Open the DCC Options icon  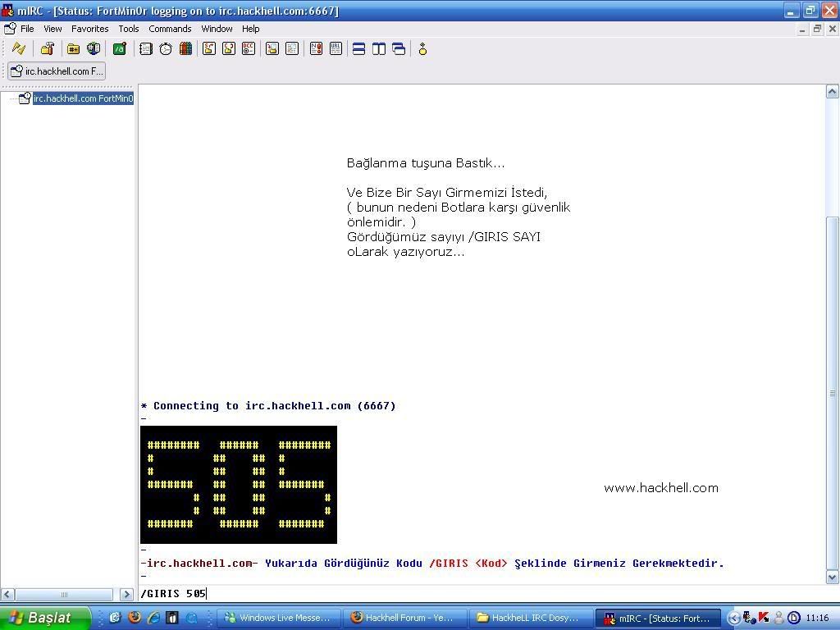[x=249, y=48]
